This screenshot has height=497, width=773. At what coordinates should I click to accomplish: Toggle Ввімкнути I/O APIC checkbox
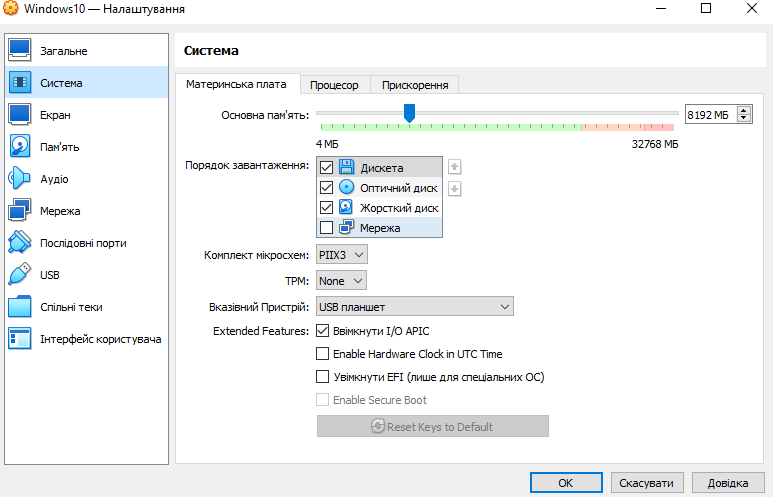(322, 330)
